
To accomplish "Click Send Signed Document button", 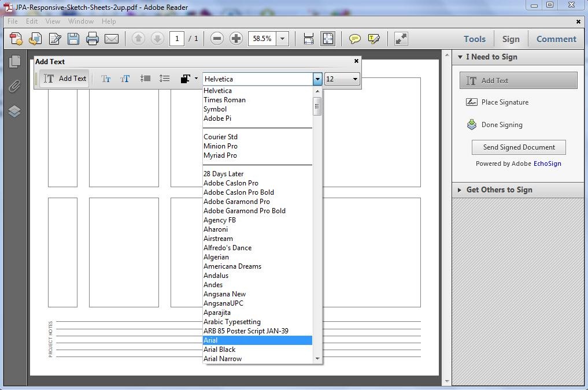I will tap(519, 147).
